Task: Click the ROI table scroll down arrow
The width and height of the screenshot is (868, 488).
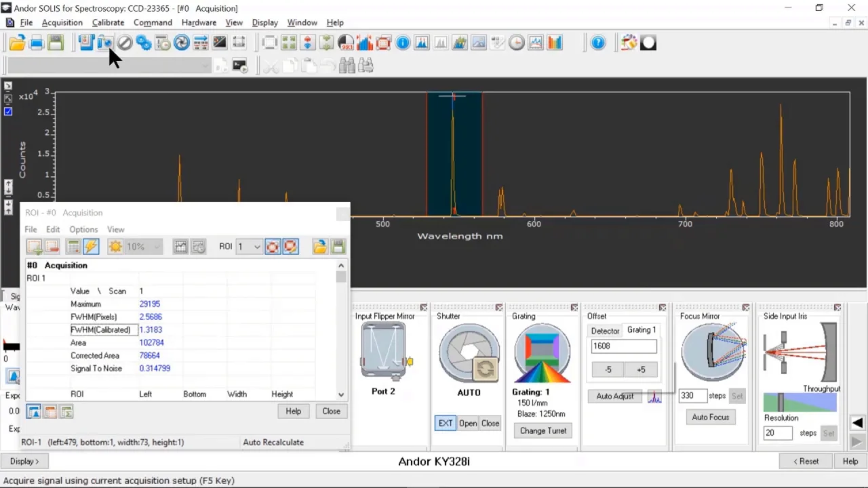Action: coord(341,394)
